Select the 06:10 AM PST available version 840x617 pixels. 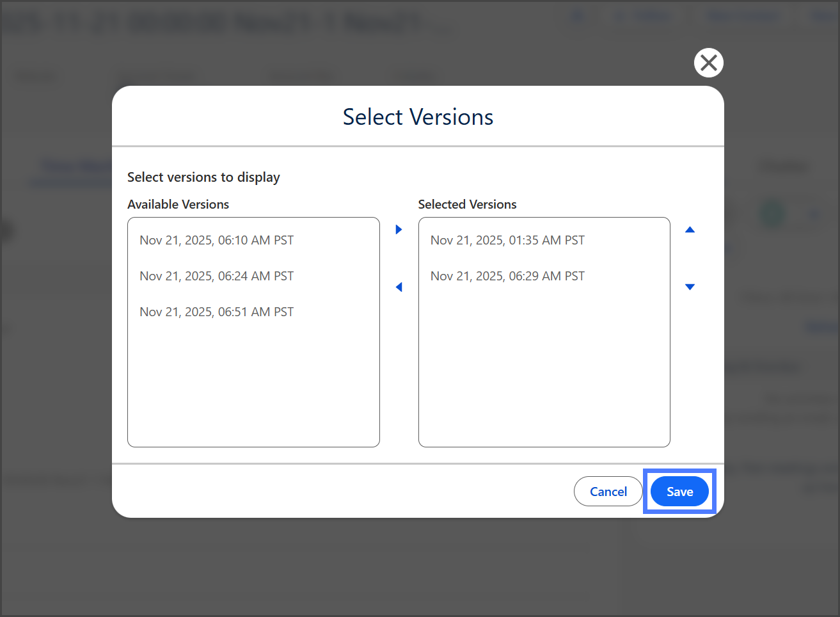click(x=217, y=240)
